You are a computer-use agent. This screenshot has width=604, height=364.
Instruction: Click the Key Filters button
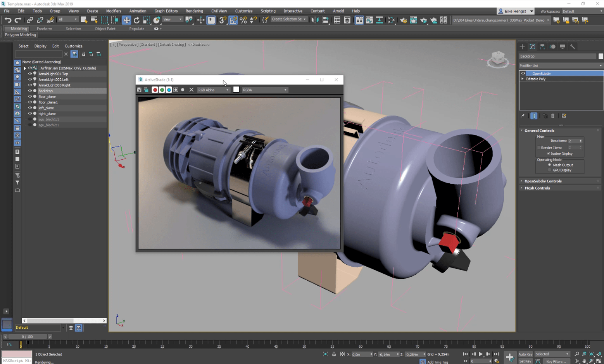coord(556,361)
